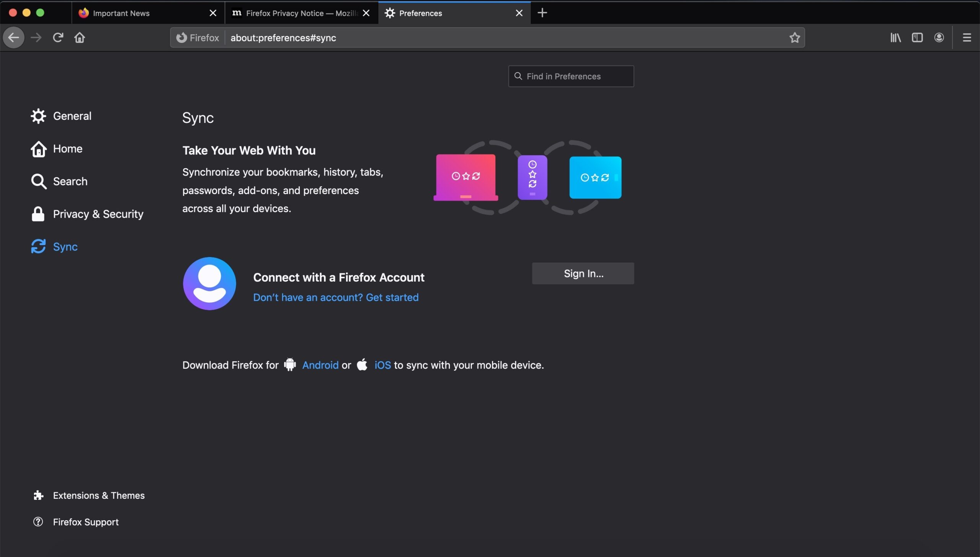Click the Firefox menu hamburger icon

[967, 38]
